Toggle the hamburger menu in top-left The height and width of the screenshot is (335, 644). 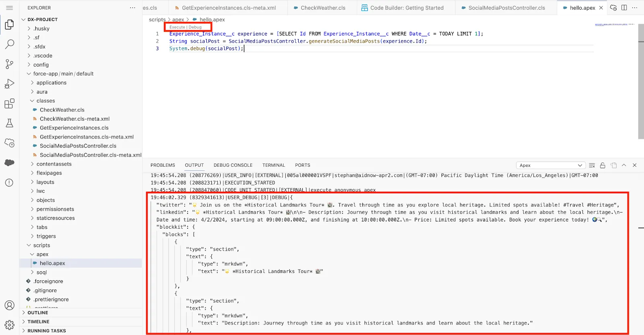coord(10,8)
